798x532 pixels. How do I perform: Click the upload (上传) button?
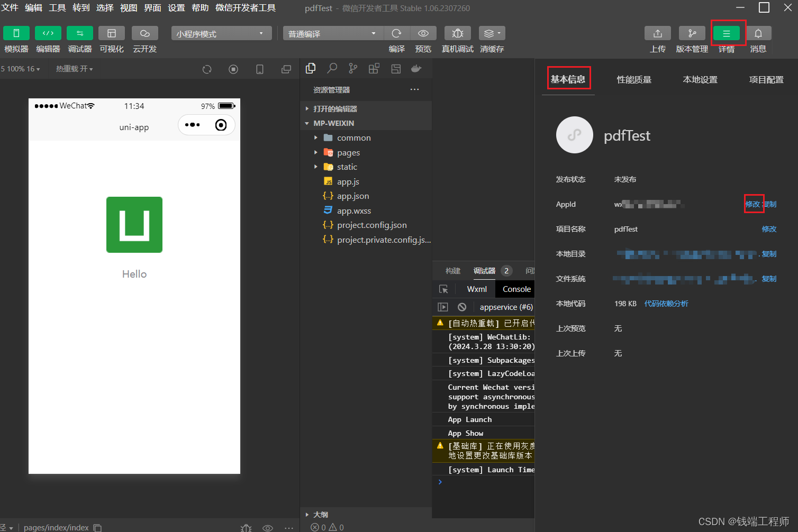click(658, 33)
